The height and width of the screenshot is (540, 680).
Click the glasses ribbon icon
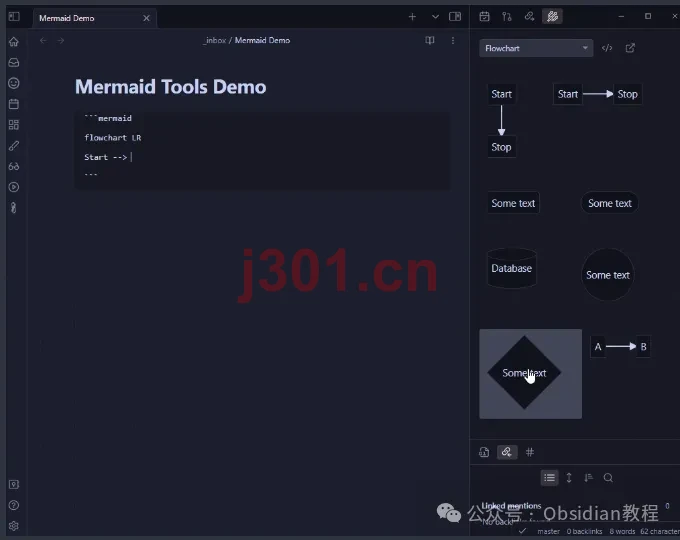(x=14, y=167)
